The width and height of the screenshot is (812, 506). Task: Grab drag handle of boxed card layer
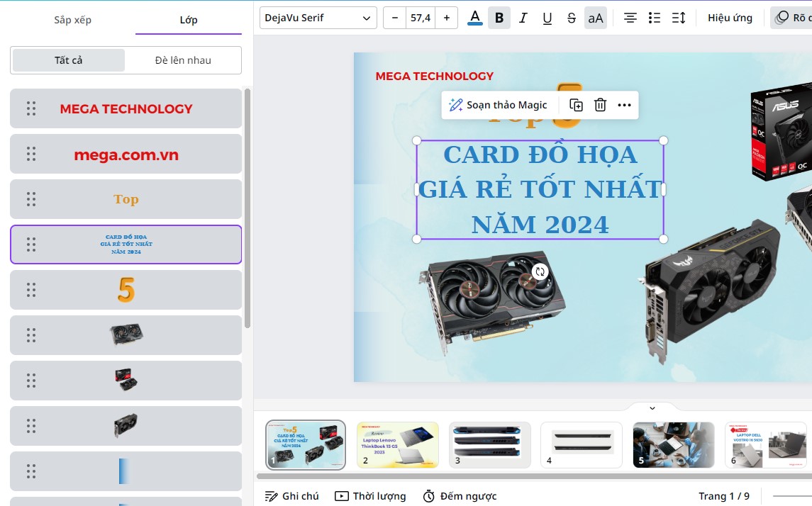[31, 381]
